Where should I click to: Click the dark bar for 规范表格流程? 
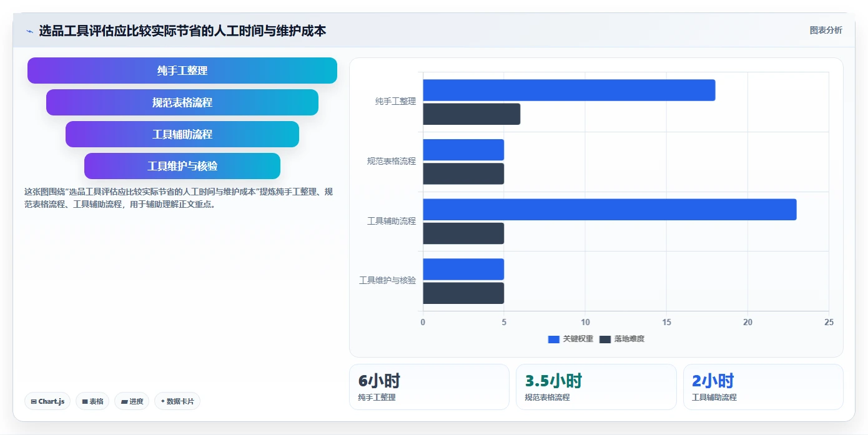pos(463,174)
